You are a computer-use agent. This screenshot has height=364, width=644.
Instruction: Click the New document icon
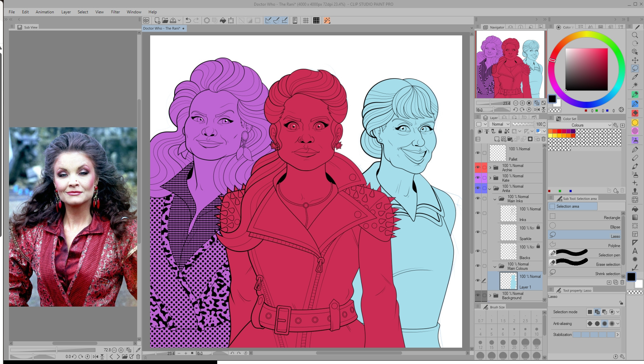click(157, 20)
